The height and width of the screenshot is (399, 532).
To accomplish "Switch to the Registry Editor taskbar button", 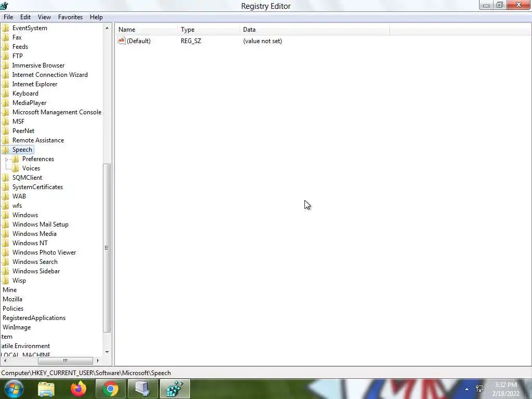I will pyautogui.click(x=175, y=389).
